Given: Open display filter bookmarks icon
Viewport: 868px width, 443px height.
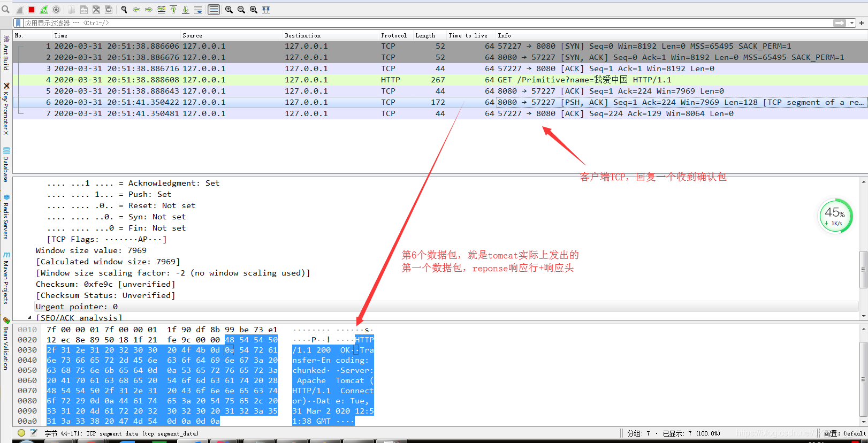Looking at the screenshot, I should 19,23.
